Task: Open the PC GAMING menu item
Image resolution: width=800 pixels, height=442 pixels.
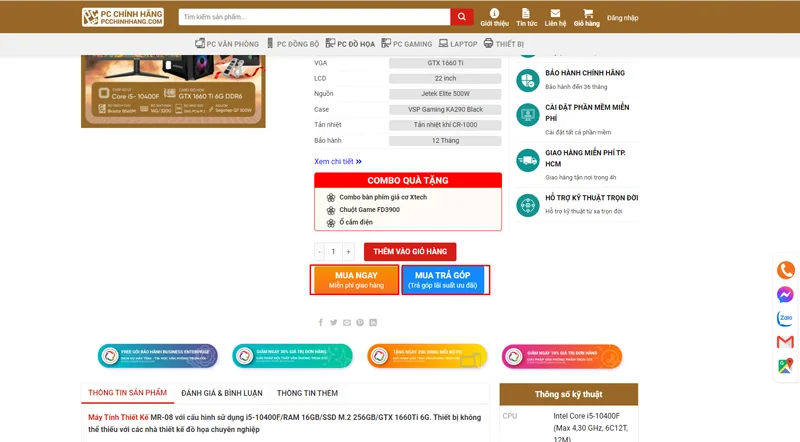Action: click(407, 44)
